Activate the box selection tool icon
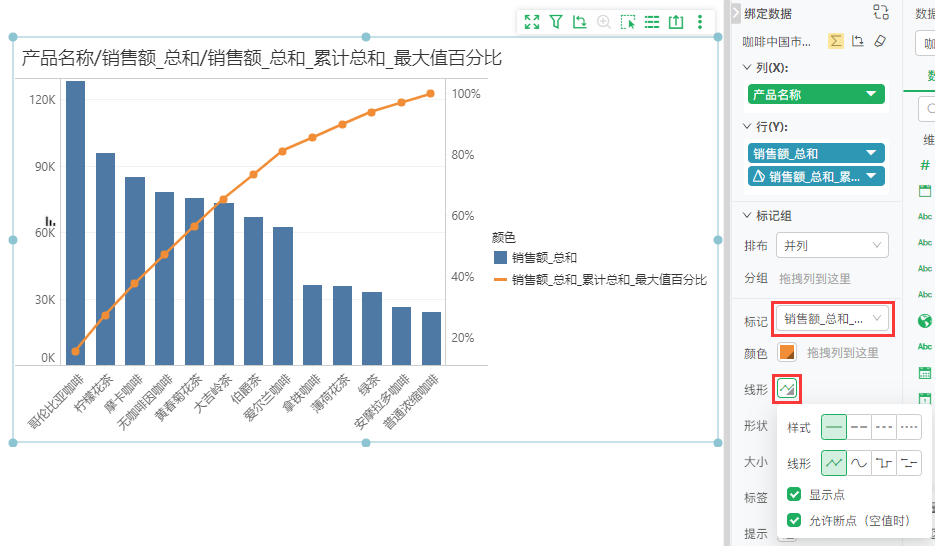The image size is (935, 546). 628,21
